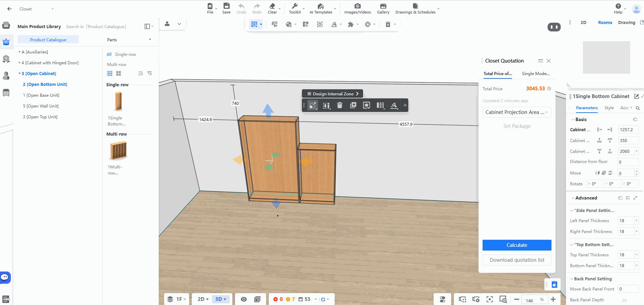Click the Distance from floor input field
644x305 pixels.
coord(628,162)
